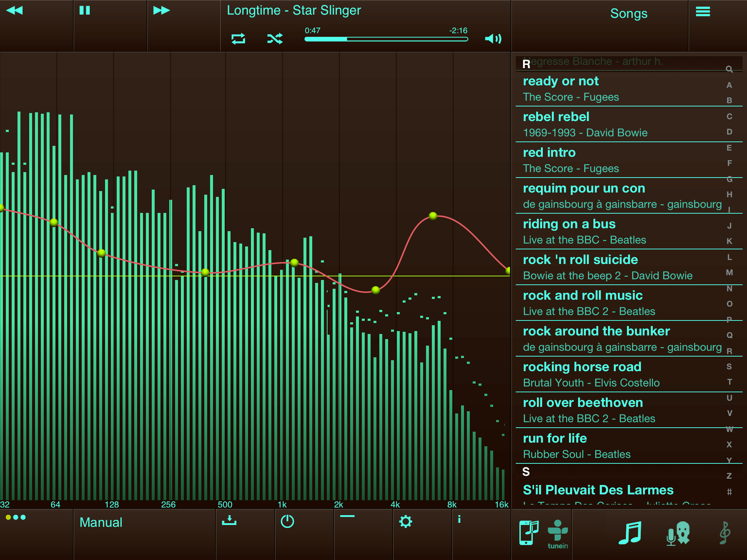Click the volume speaker icon

tap(493, 39)
